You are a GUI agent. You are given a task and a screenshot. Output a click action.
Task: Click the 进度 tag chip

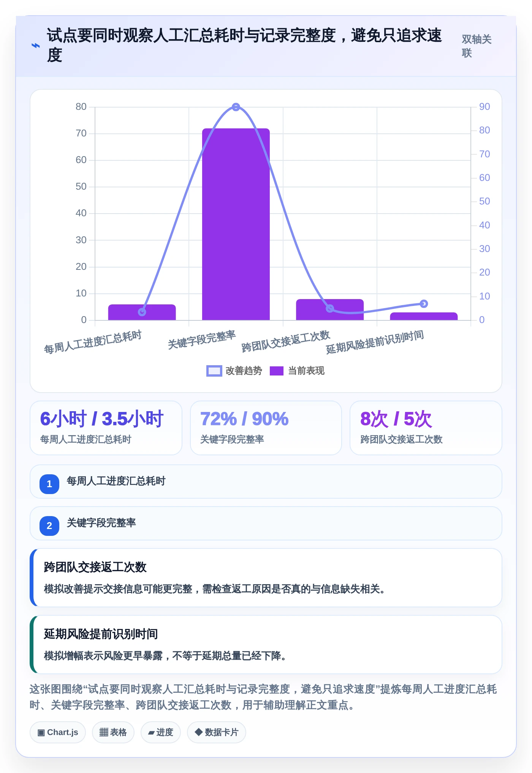161,732
